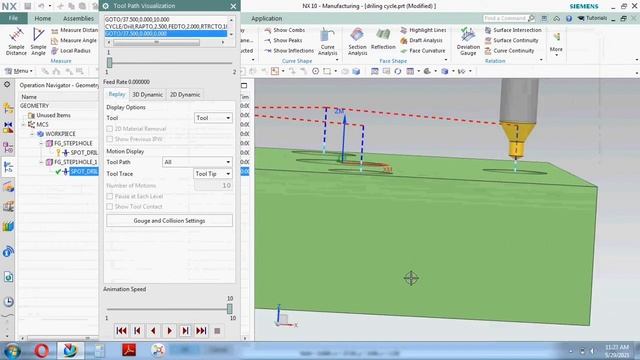Open the Windows Start menu

click(12, 351)
